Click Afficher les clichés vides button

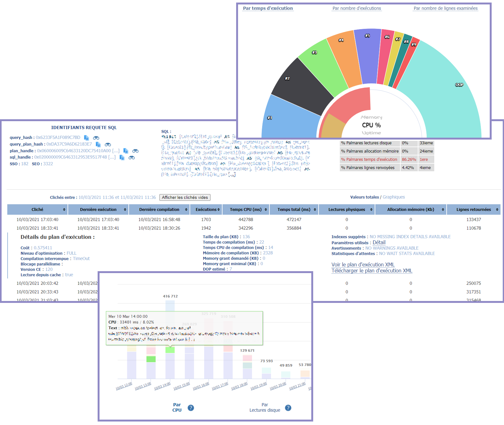(x=185, y=198)
